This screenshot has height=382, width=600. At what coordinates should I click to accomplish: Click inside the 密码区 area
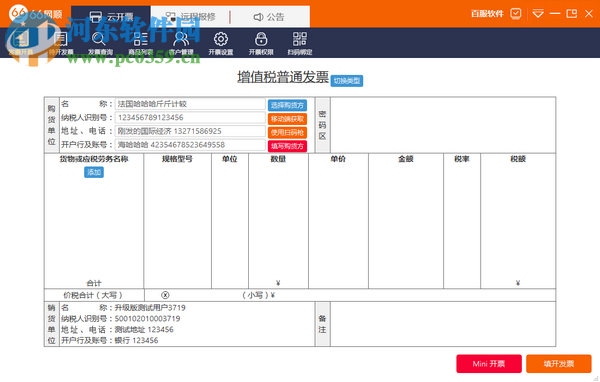[x=443, y=125]
